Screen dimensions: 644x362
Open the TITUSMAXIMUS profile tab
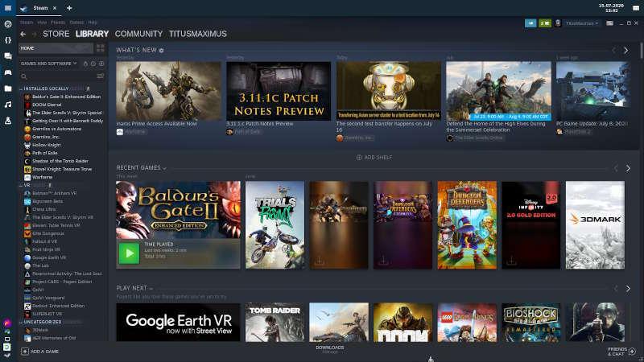(x=198, y=34)
